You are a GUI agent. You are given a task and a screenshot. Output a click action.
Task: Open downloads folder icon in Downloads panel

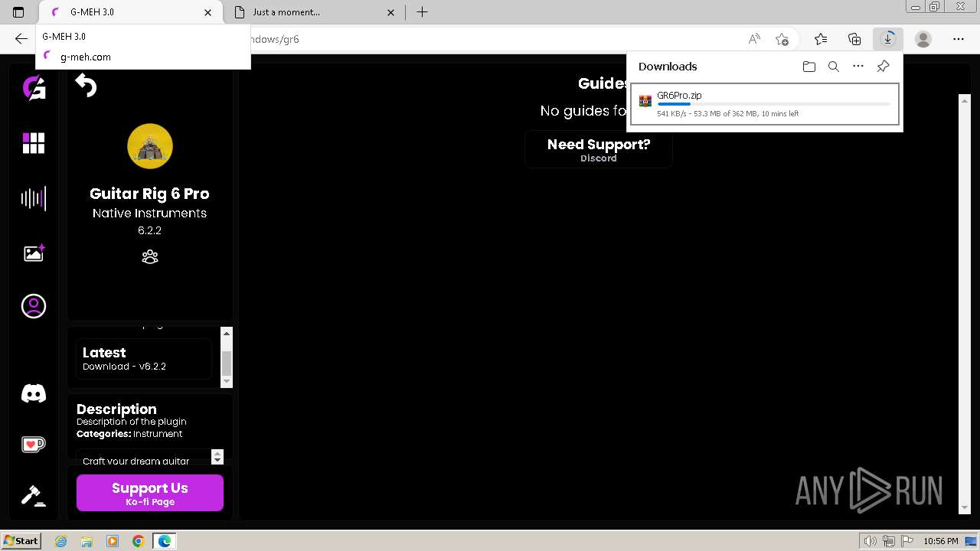809,67
